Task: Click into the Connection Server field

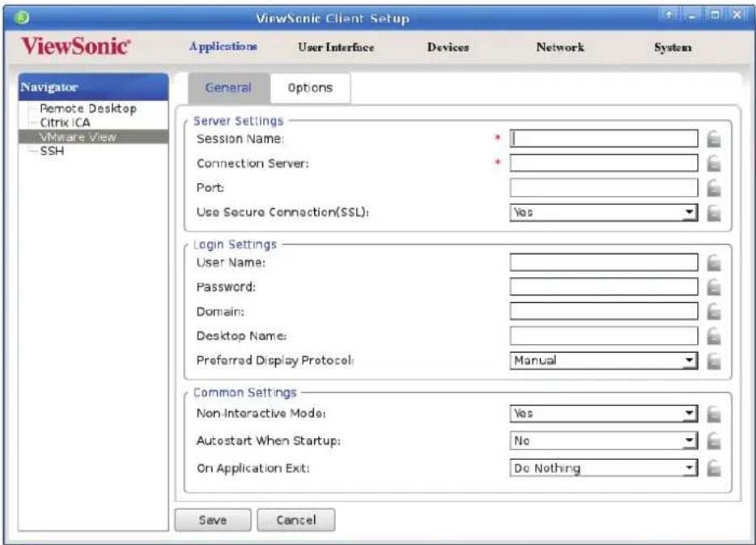Action: coord(604,163)
